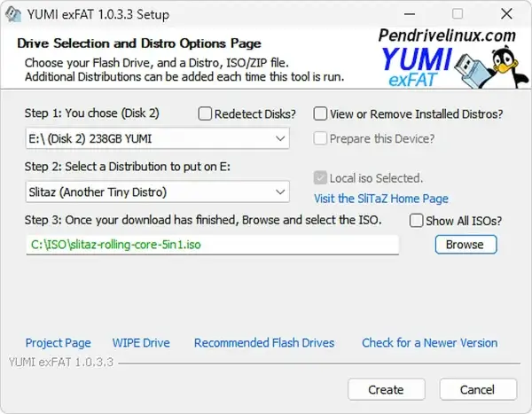Click the ISO path field with slitaz-rolling-core-5in1.iso
This screenshot has width=532, height=414.
click(x=213, y=245)
